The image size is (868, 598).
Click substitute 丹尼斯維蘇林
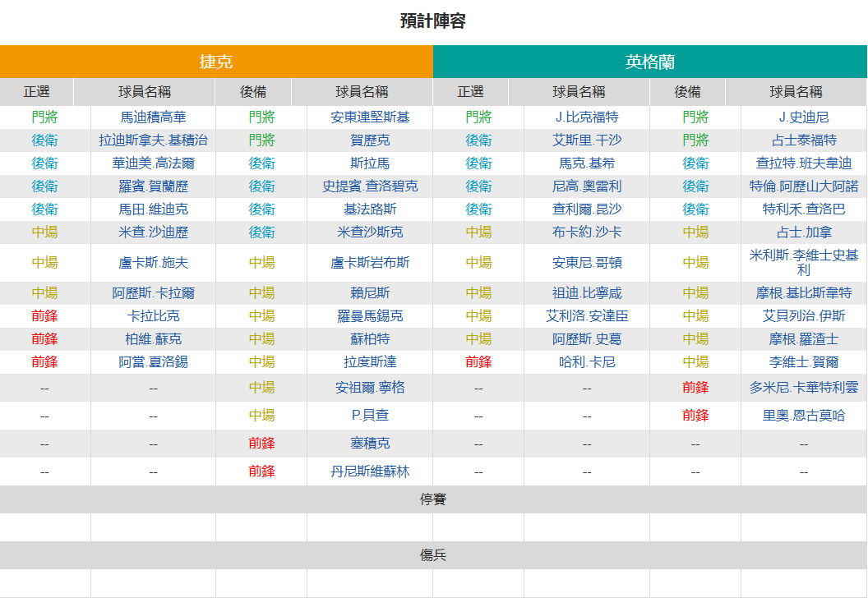click(371, 471)
